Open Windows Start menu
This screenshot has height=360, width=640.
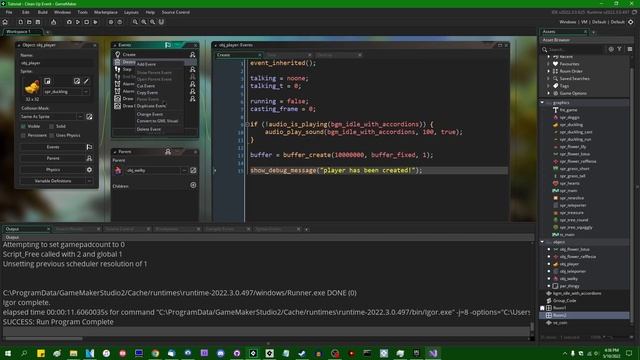[x=7, y=353]
